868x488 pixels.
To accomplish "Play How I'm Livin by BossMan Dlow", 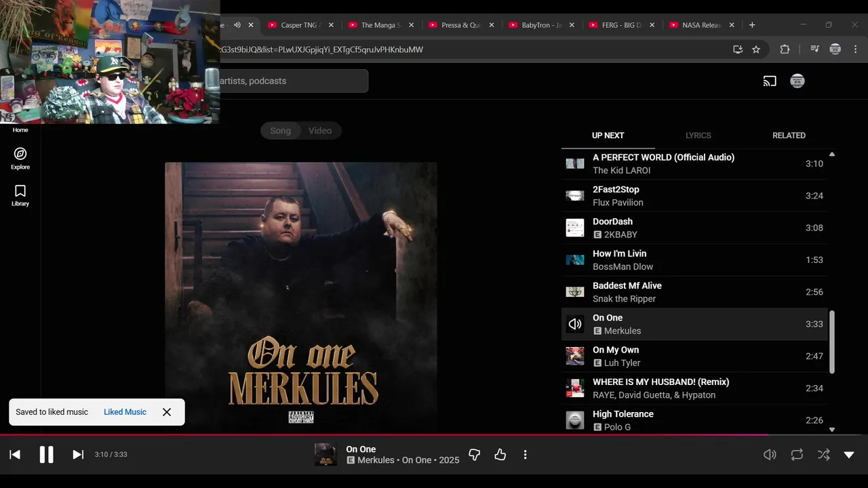I will pos(694,260).
